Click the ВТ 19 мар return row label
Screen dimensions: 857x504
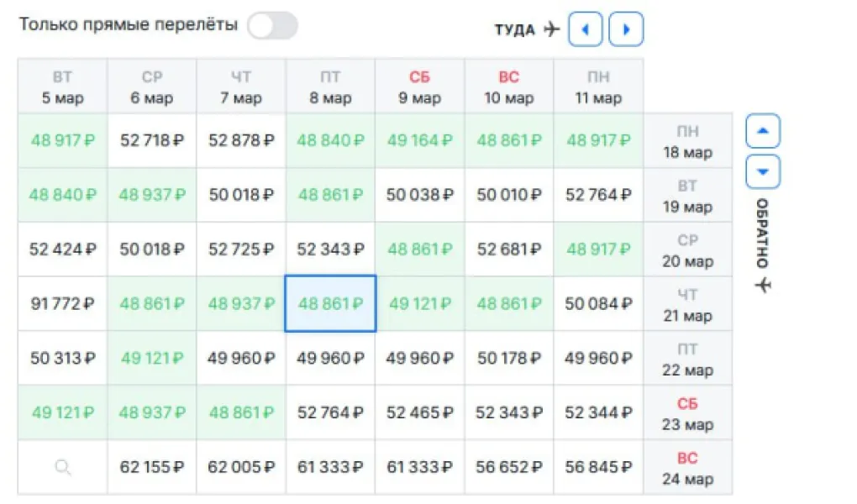coord(687,196)
